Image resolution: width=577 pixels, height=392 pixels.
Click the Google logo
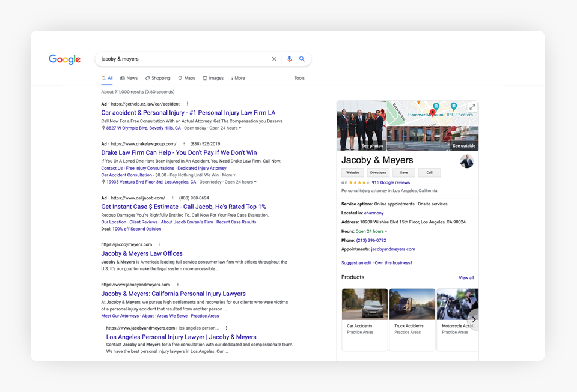coord(65,59)
